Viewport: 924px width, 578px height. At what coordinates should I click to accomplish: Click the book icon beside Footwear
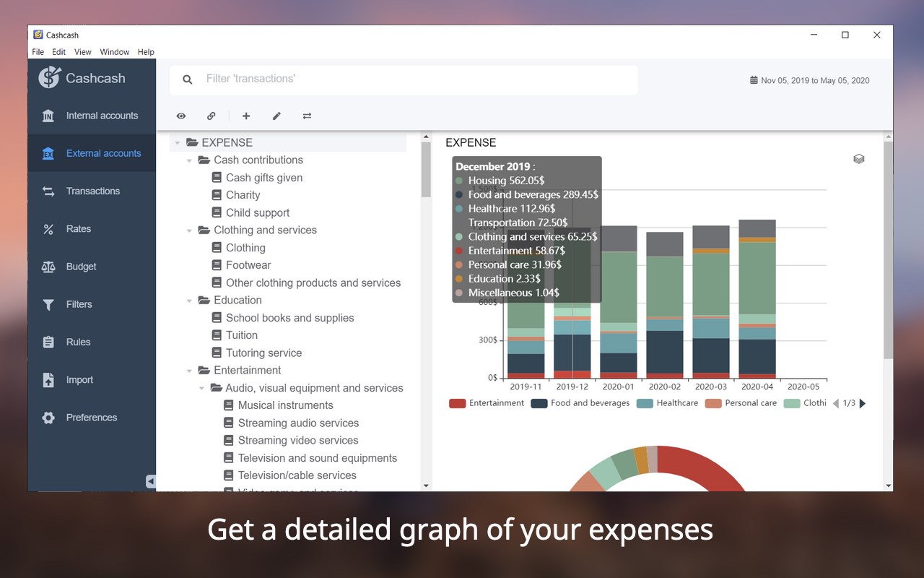point(217,265)
